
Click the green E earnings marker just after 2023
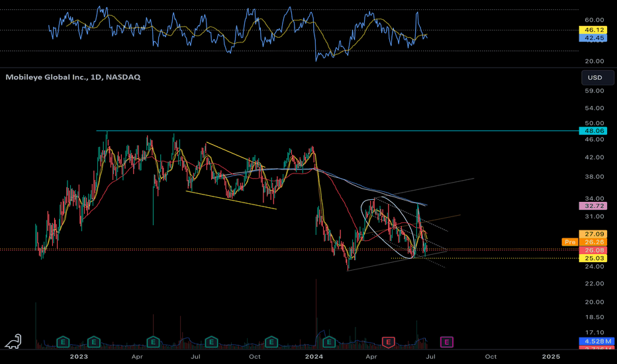[x=93, y=342]
